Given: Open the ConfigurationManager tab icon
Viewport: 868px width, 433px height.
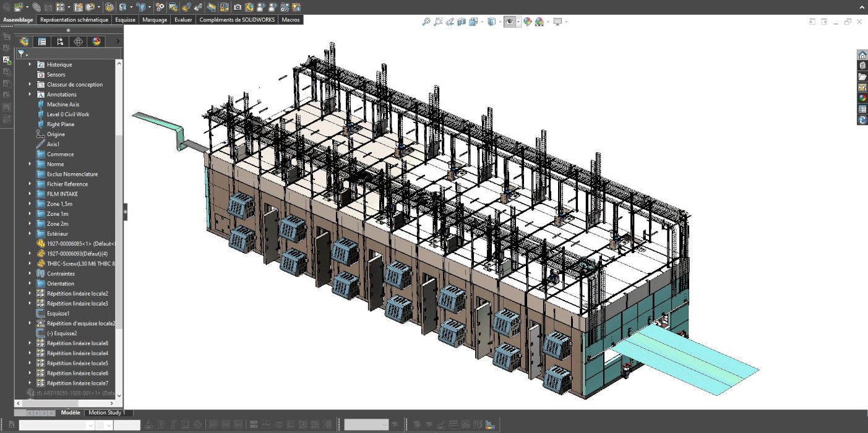Looking at the screenshot, I should pyautogui.click(x=60, y=41).
